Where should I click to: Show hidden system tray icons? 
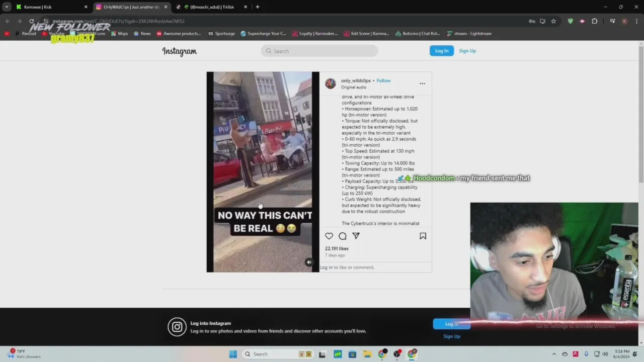(554, 354)
